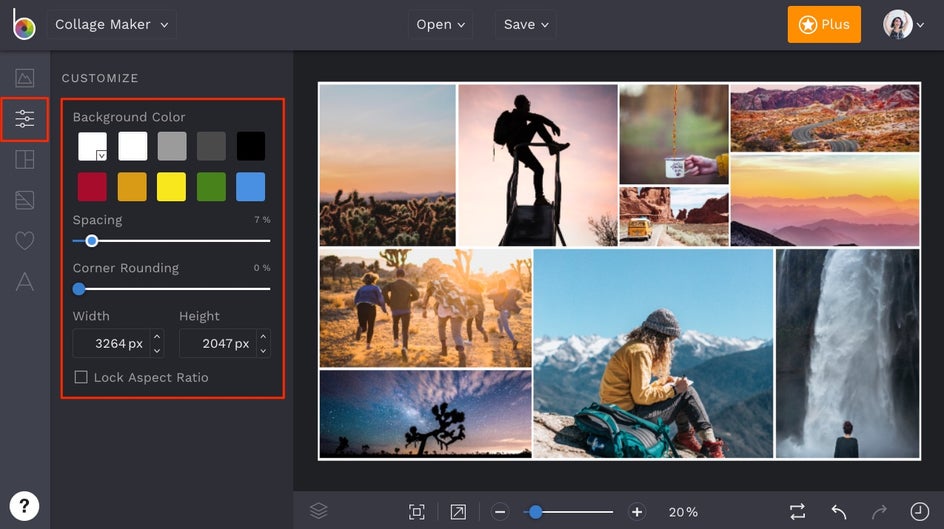Click the orange Plus upgrade button
Image resolution: width=944 pixels, height=529 pixels.
tap(823, 24)
